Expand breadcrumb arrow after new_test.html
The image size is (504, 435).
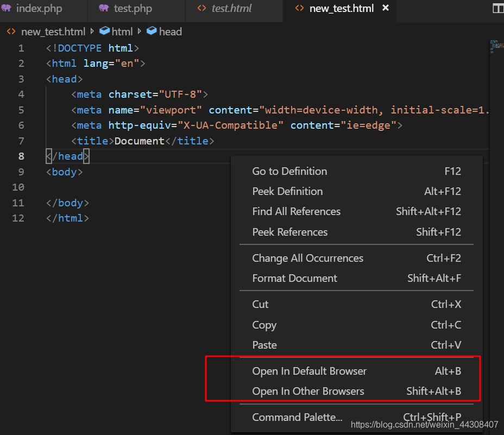[92, 31]
